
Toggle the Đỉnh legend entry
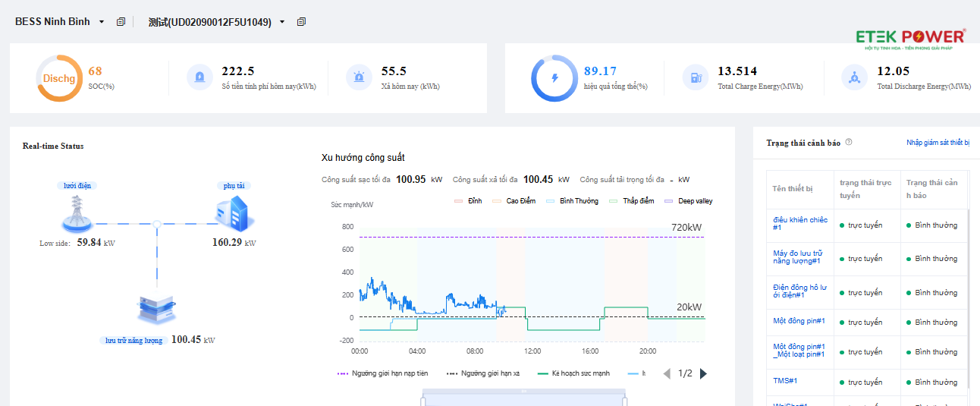[468, 201]
